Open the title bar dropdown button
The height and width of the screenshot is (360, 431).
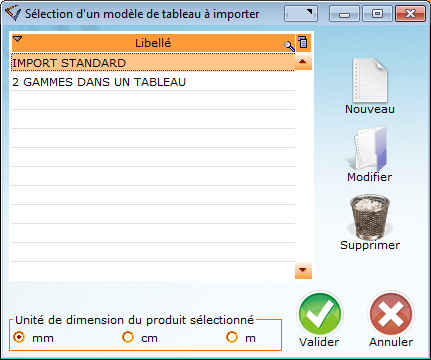[x=301, y=14]
